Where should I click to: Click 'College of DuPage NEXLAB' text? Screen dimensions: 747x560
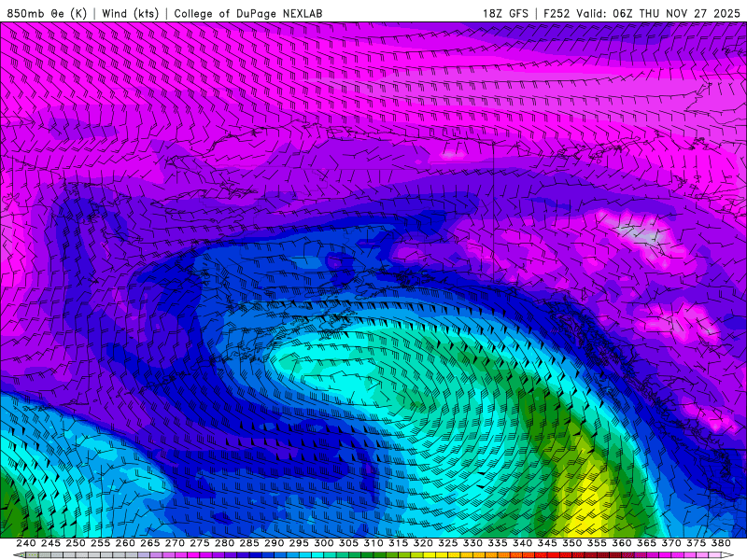point(248,13)
